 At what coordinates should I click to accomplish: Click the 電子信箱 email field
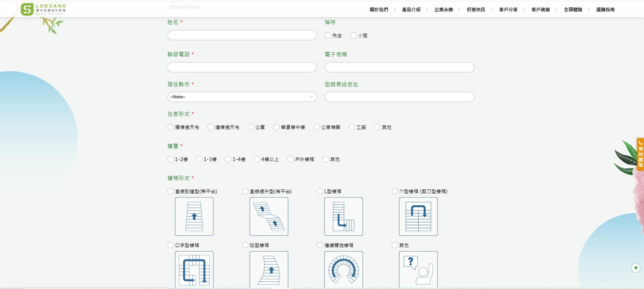399,67
